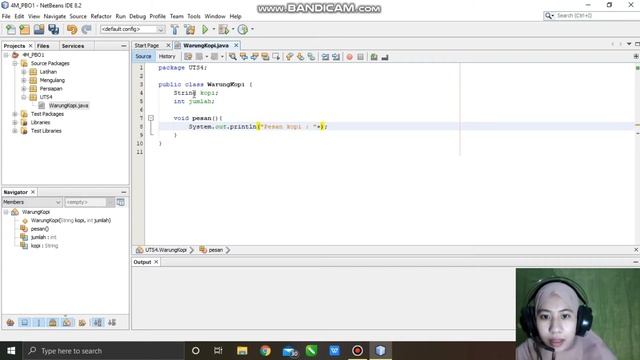Select WarungKopi.java in the Projects tree
Screen dimensions: 640x360
click(x=68, y=106)
